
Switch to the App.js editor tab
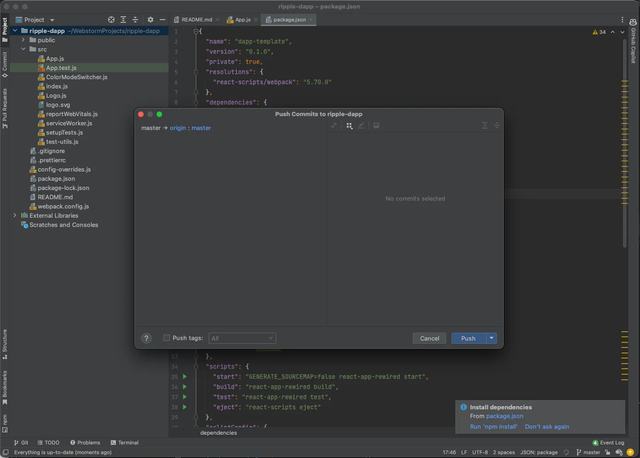[x=242, y=20]
